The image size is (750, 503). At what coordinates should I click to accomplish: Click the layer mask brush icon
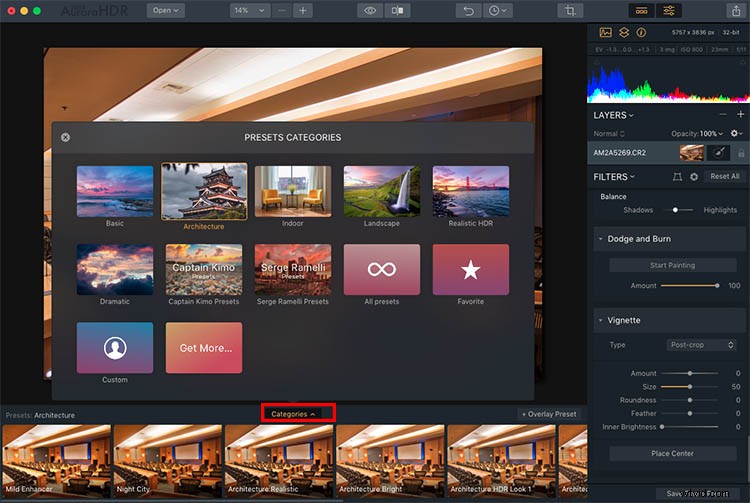coord(718,153)
